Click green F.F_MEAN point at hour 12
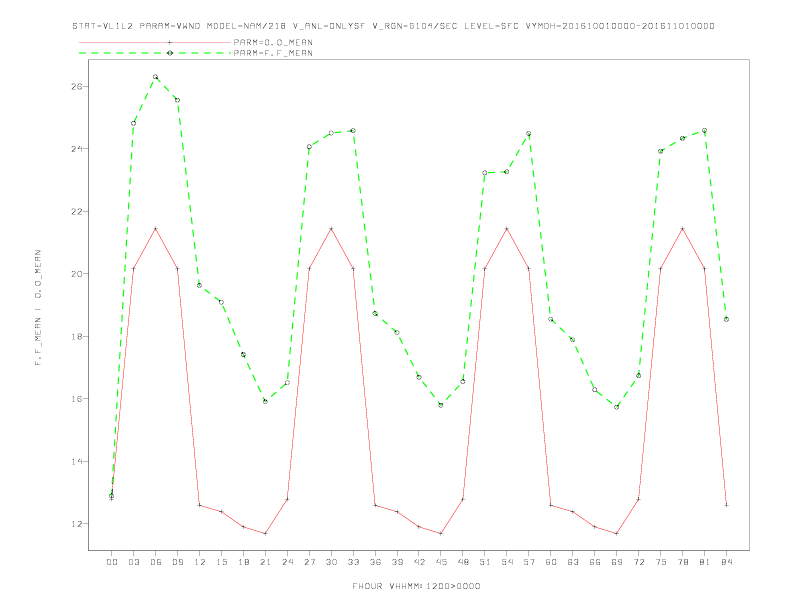This screenshot has width=792, height=612. tap(200, 285)
